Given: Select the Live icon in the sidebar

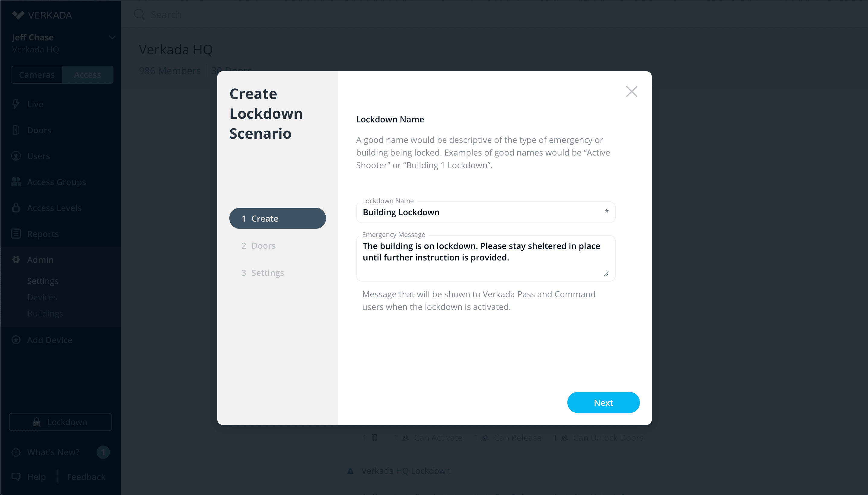Looking at the screenshot, I should [x=16, y=104].
